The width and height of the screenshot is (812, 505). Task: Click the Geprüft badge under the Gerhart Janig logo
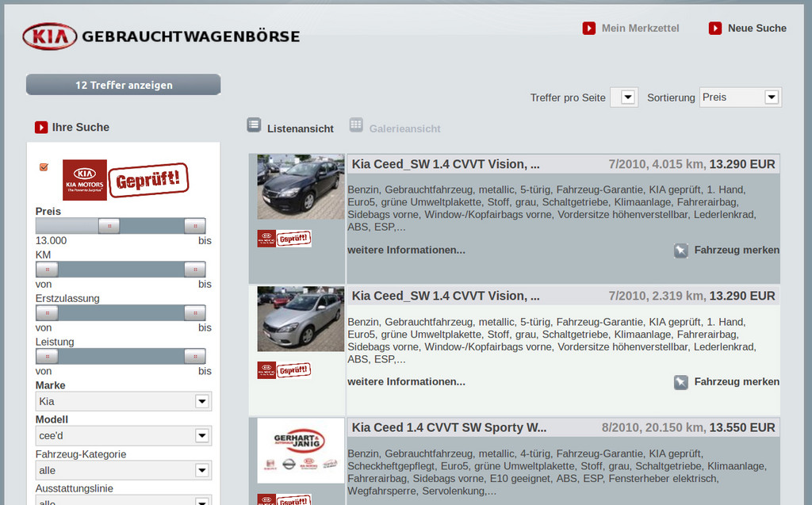(285, 499)
